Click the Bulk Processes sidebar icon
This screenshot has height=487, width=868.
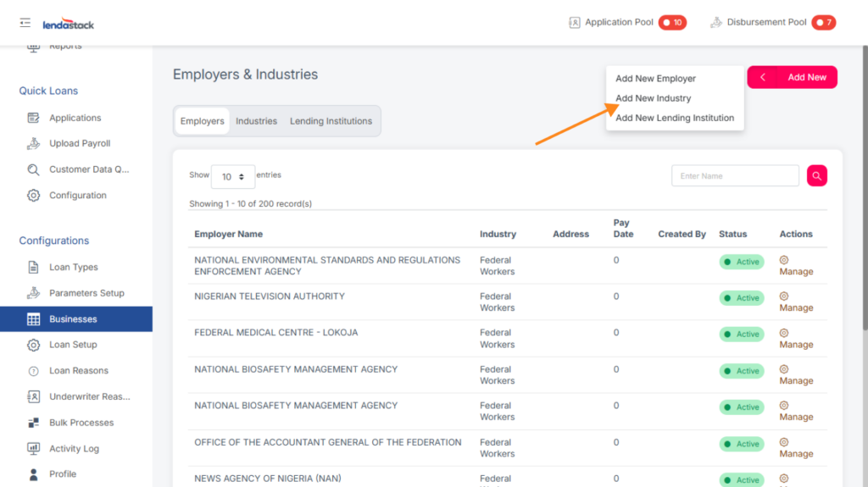coord(34,423)
